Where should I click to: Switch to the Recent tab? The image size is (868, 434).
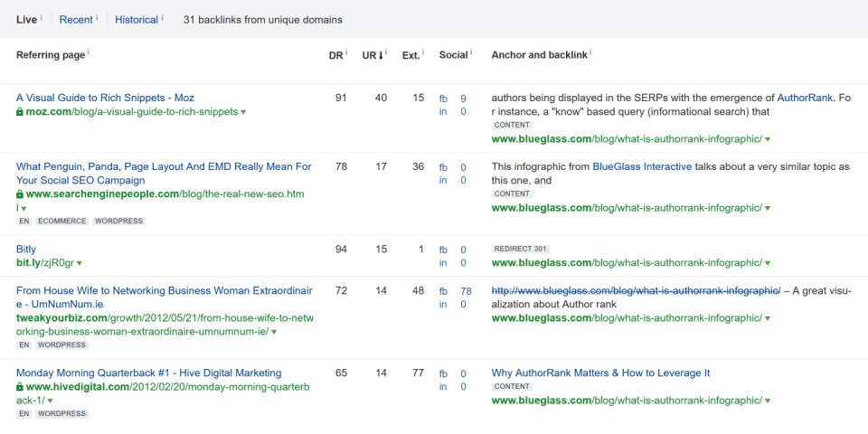click(76, 19)
